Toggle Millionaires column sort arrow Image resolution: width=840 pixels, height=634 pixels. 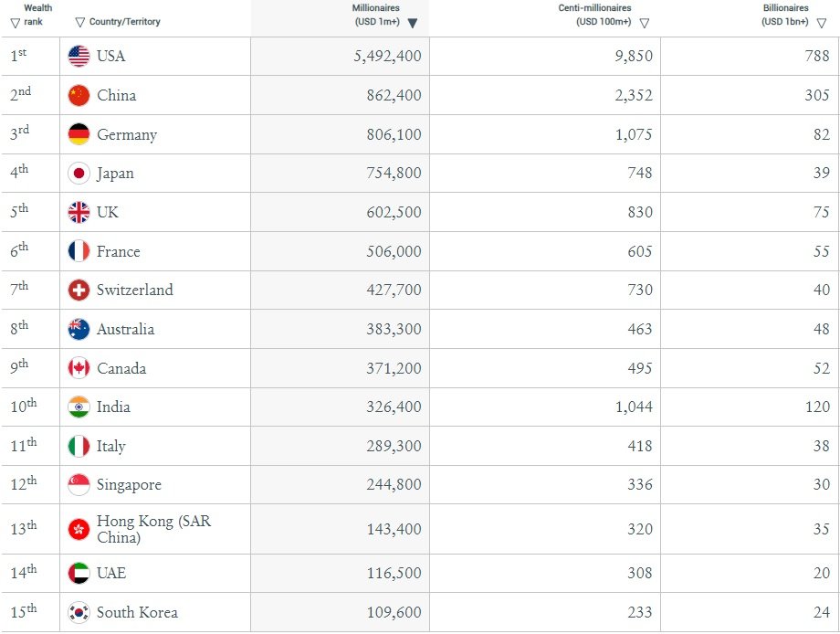[x=413, y=23]
